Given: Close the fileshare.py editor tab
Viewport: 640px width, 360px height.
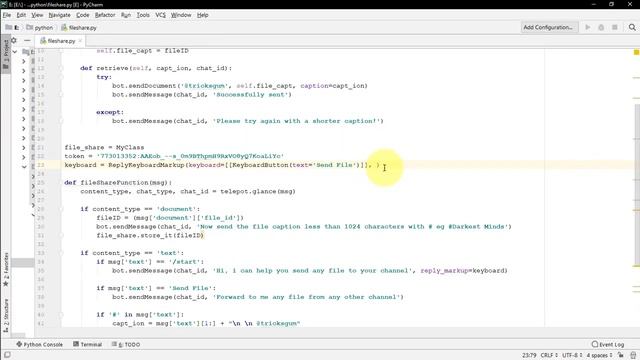Looking at the screenshot, I should click(x=80, y=41).
